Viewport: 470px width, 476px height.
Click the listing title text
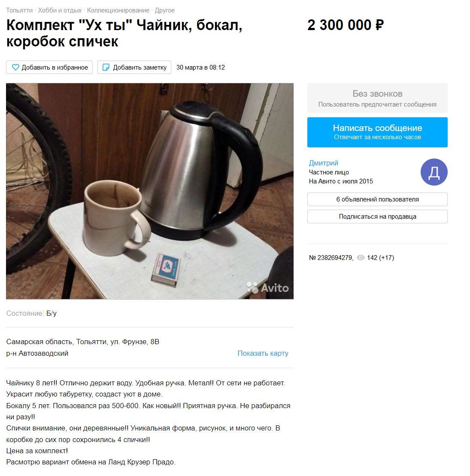124,33
